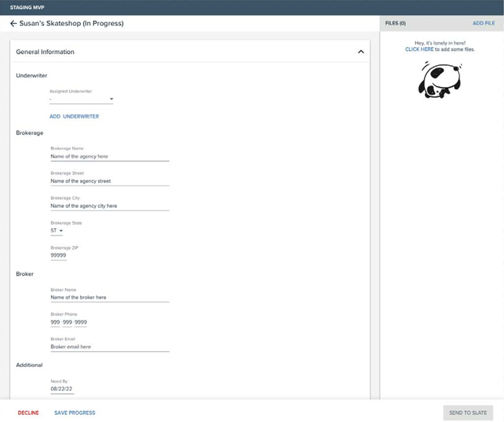Screen dimensions: 504x422
Task: Click the Broker Email text field
Action: pos(109,347)
